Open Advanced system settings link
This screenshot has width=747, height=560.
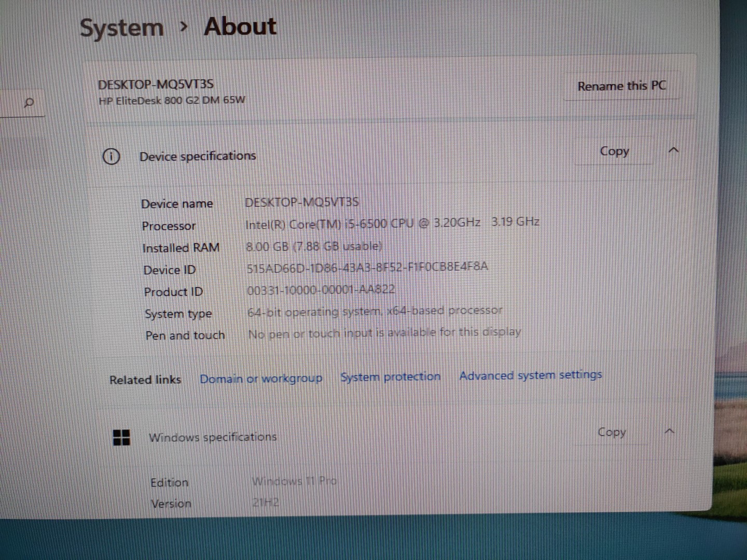tap(530, 375)
